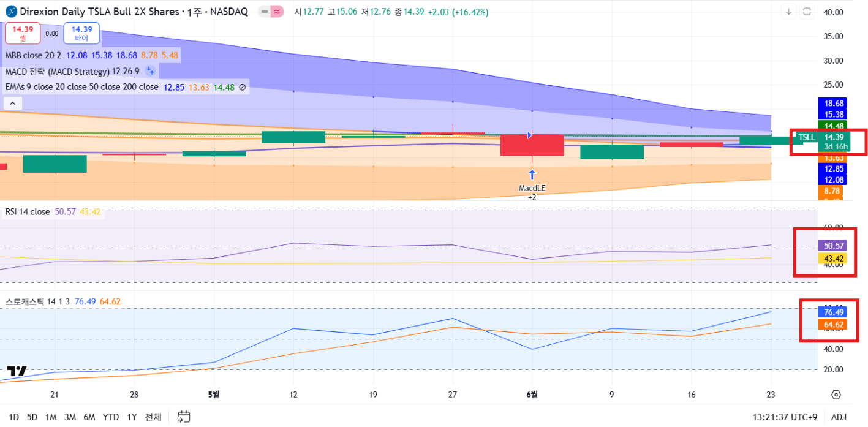The width and height of the screenshot is (868, 427).
Task: Open chart settings hexagon icon
Action: pyautogui.click(x=836, y=395)
